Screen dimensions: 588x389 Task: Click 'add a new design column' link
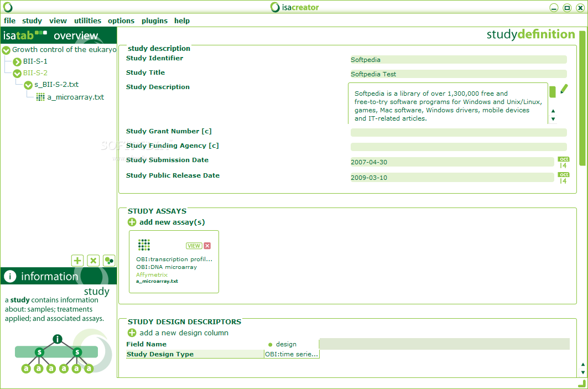[184, 333]
